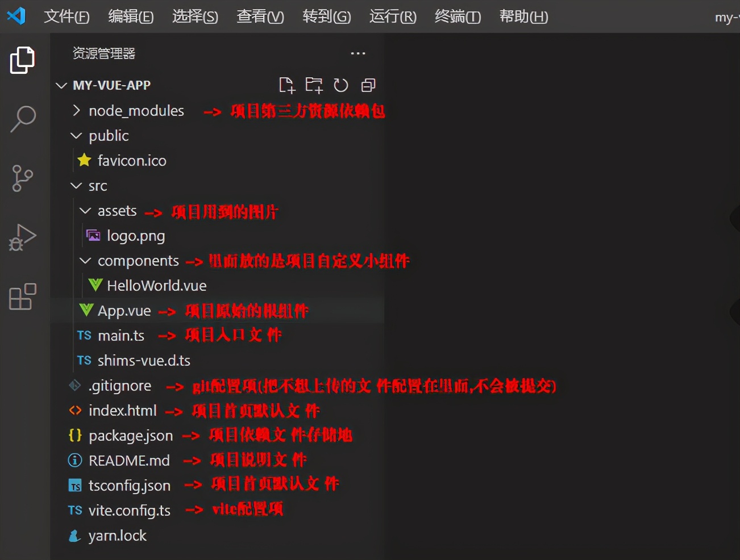Open the 帮助 menu

(522, 16)
